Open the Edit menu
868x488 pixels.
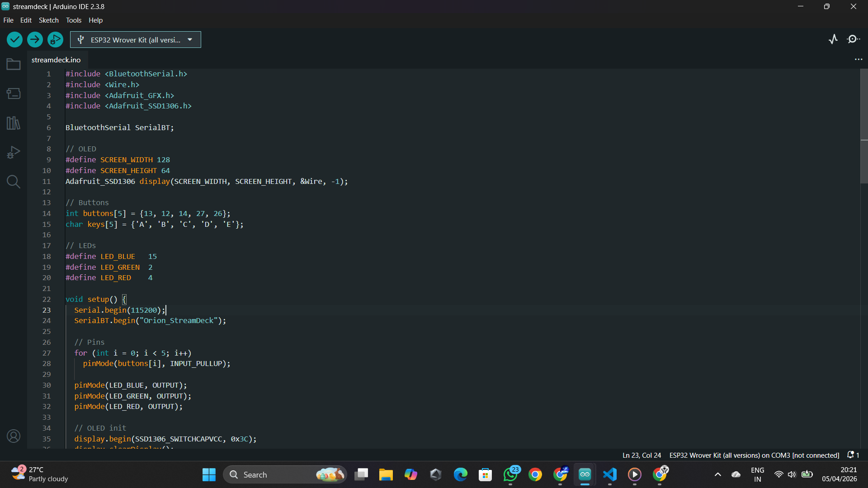26,20
